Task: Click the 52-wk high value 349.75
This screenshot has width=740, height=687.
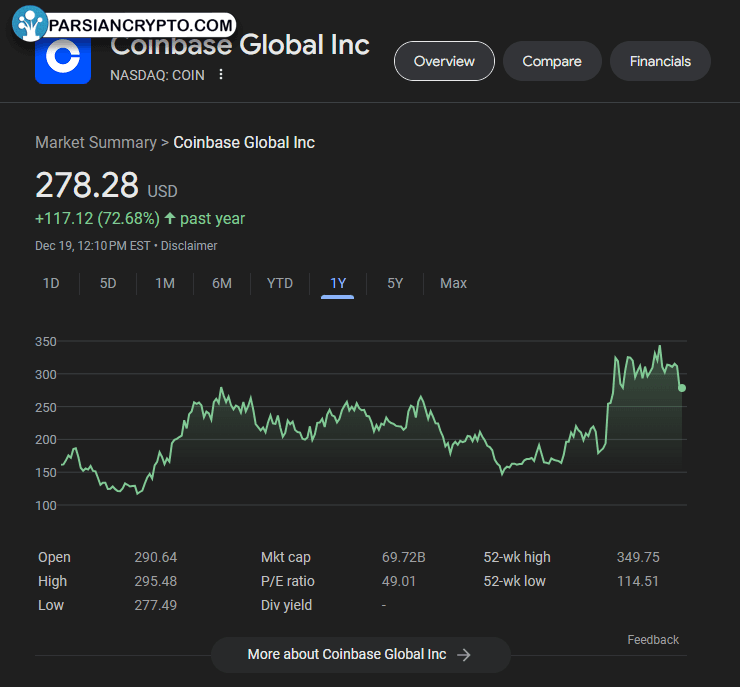Action: pos(638,557)
